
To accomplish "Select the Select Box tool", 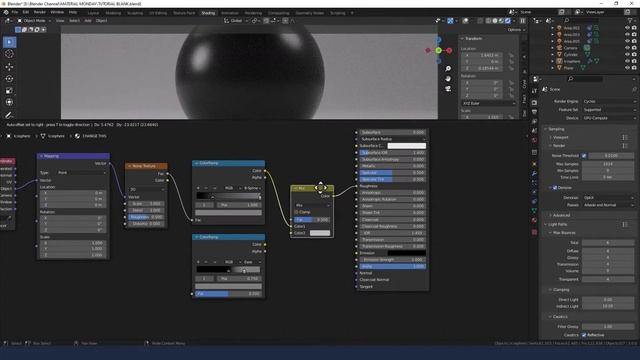I will click(9, 42).
